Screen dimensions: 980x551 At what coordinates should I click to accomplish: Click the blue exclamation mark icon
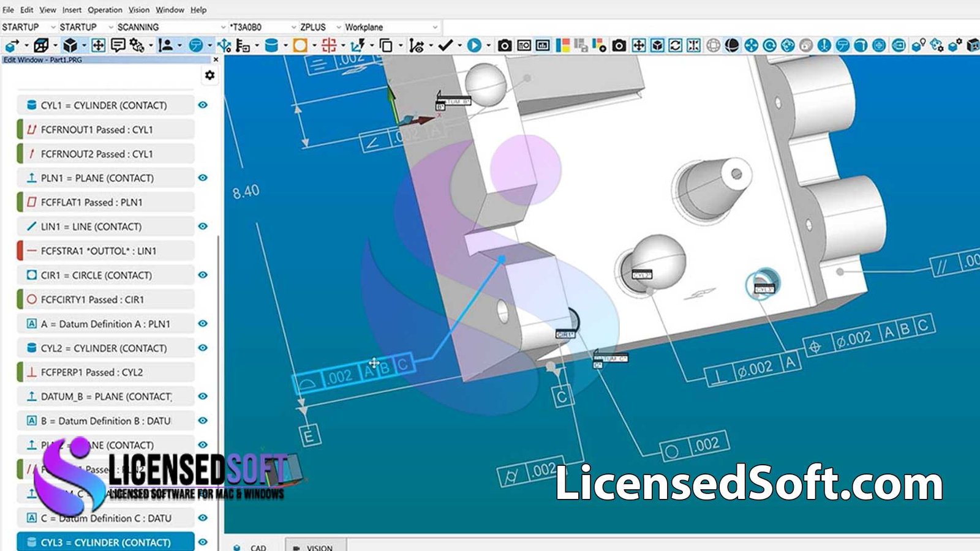coord(824,45)
